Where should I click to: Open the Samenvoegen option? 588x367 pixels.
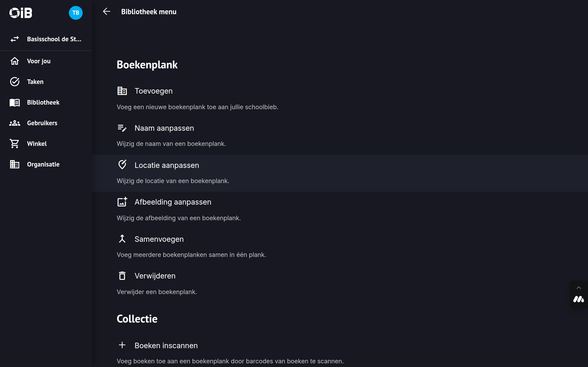(x=159, y=239)
